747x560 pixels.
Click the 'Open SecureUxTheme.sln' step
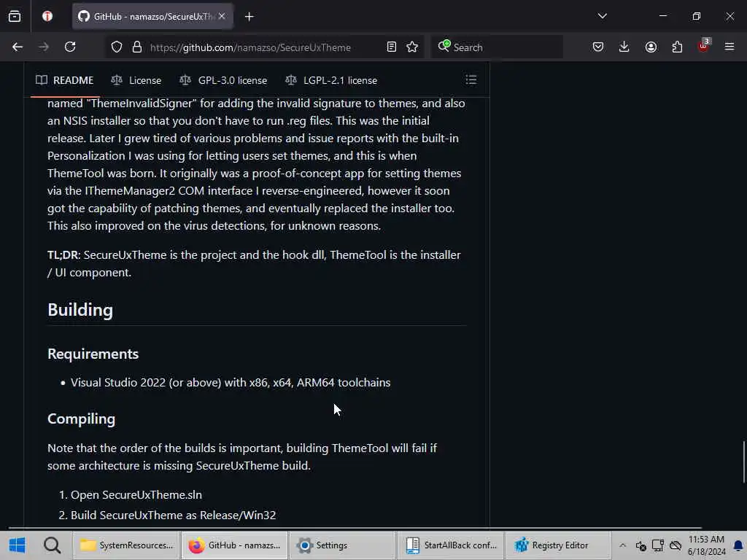click(136, 495)
